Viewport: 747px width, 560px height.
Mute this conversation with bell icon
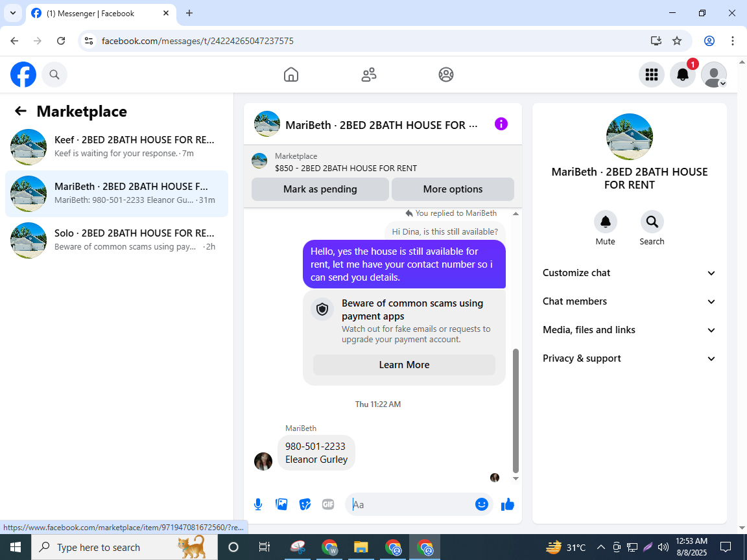(606, 222)
